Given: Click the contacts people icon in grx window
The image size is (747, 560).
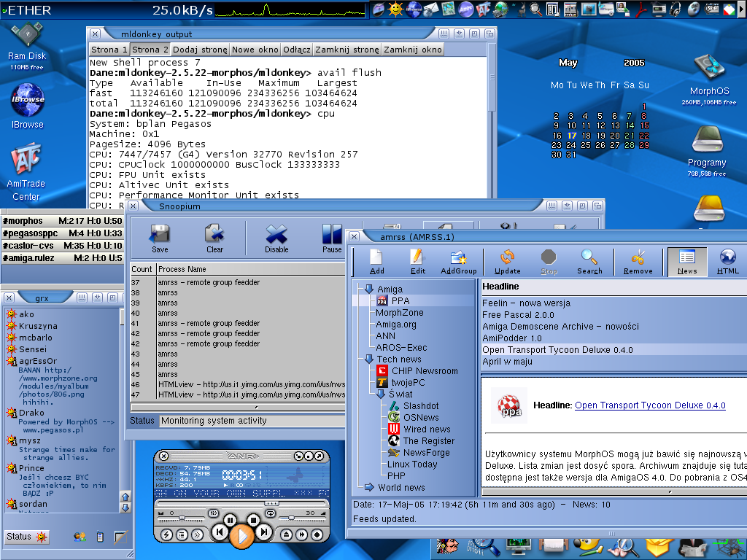Looking at the screenshot, I should point(80,537).
